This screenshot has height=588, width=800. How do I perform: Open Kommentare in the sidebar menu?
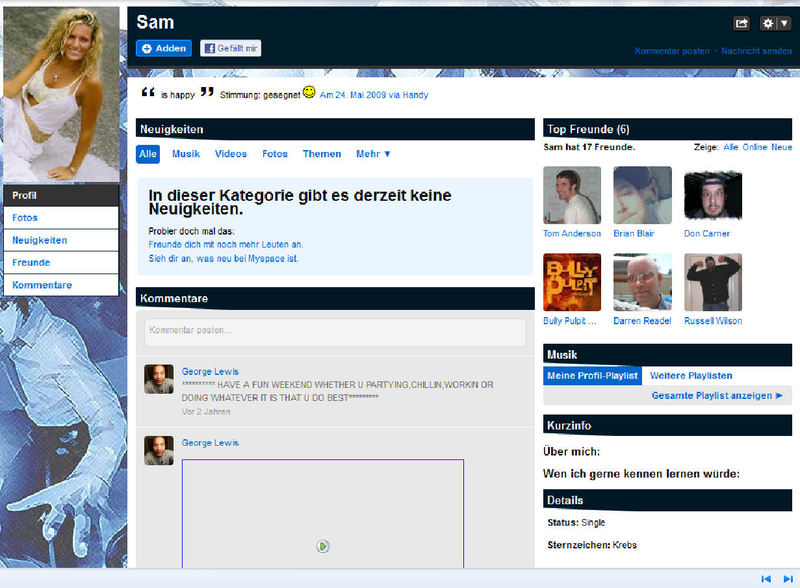pyautogui.click(x=61, y=285)
